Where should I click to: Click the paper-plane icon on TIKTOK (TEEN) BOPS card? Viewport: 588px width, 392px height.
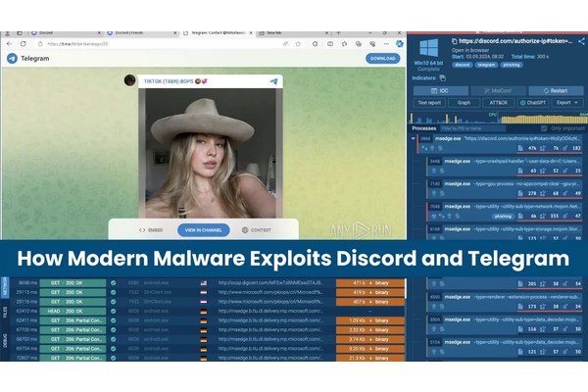tap(273, 81)
